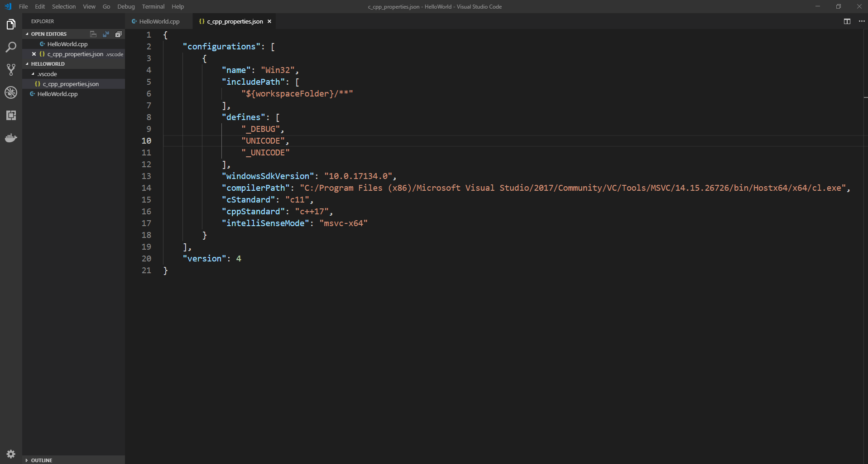Close c_cpp_properties.json in Open Editors list
This screenshot has width=868, height=464.
34,54
